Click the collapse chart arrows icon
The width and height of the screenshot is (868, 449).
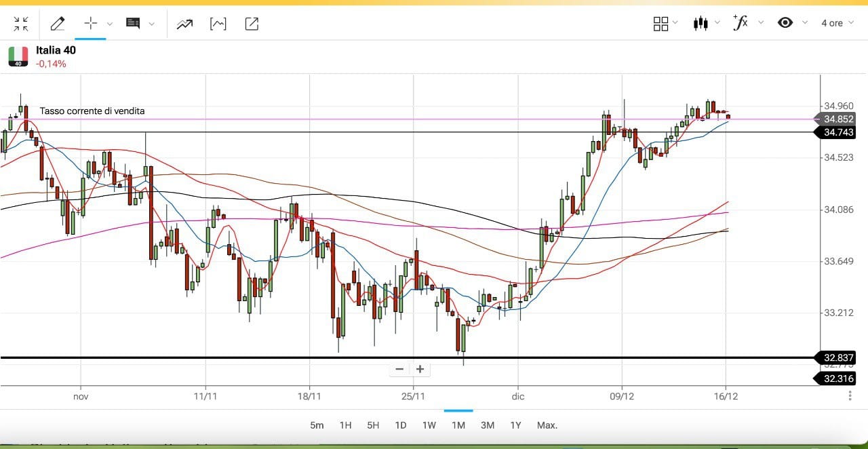21,24
